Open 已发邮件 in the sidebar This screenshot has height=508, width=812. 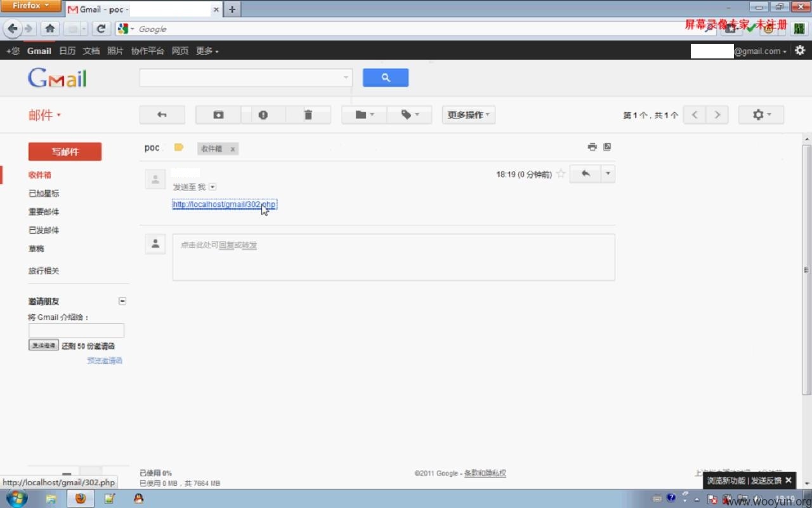[44, 230]
